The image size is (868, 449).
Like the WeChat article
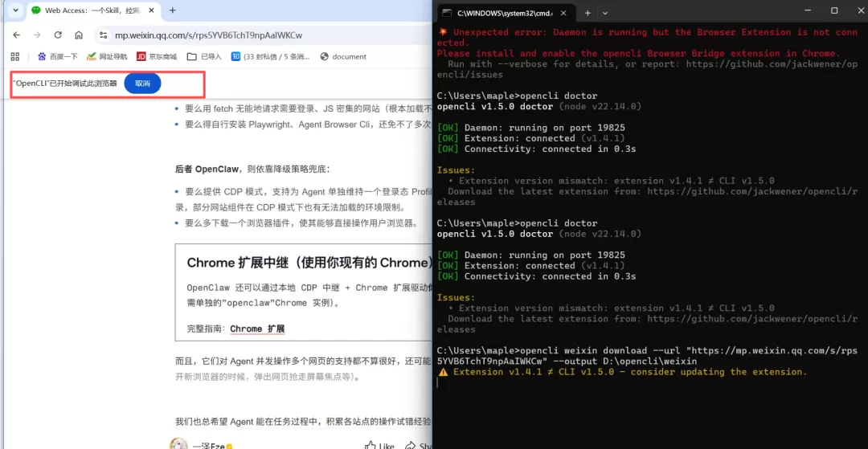coord(379,446)
